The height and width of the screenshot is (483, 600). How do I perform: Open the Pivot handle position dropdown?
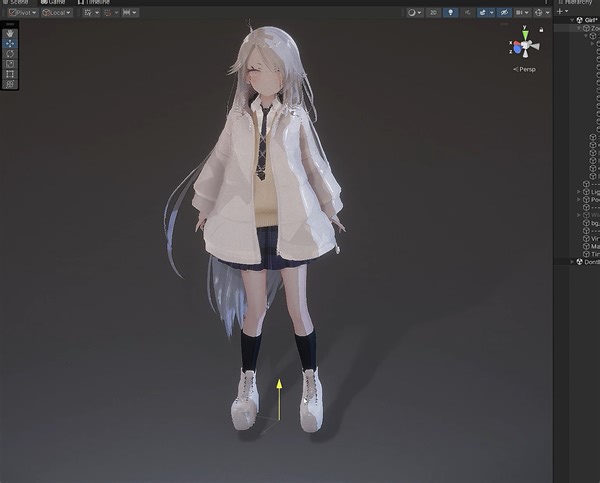point(23,13)
